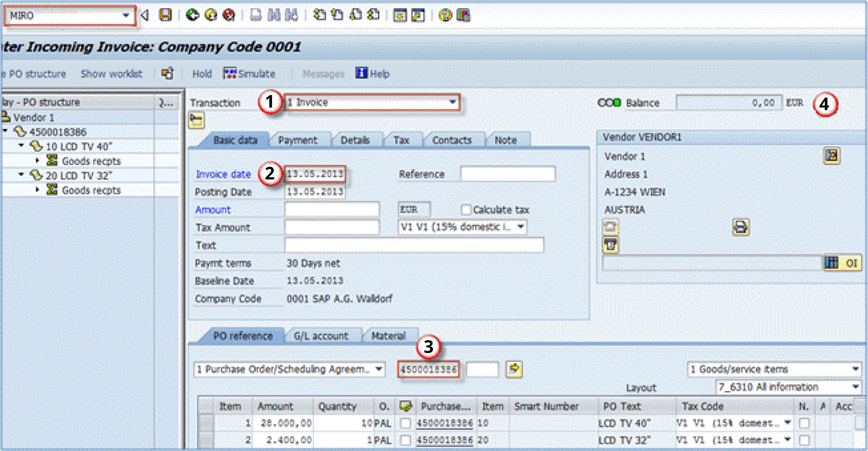Click the yellow Help question-mark icon
This screenshot has height=451, width=868.
click(445, 15)
